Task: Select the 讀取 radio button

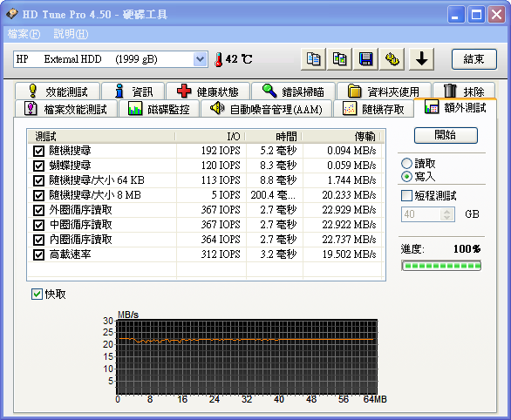Action: (x=406, y=163)
